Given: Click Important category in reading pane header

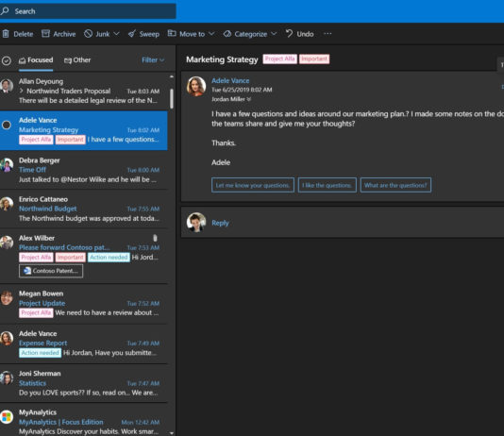Looking at the screenshot, I should (x=314, y=59).
